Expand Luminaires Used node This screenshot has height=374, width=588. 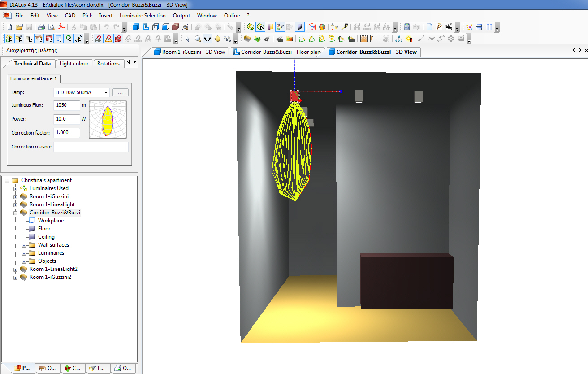[x=16, y=188]
